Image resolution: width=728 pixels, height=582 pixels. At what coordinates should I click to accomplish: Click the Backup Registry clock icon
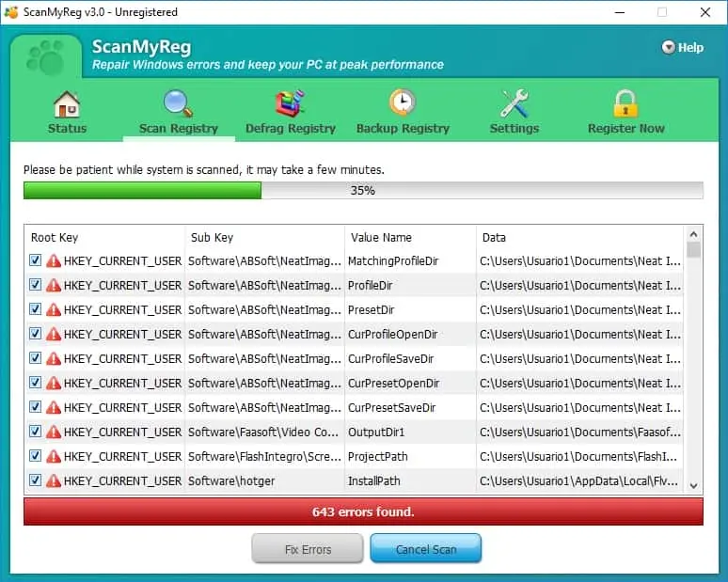click(402, 102)
